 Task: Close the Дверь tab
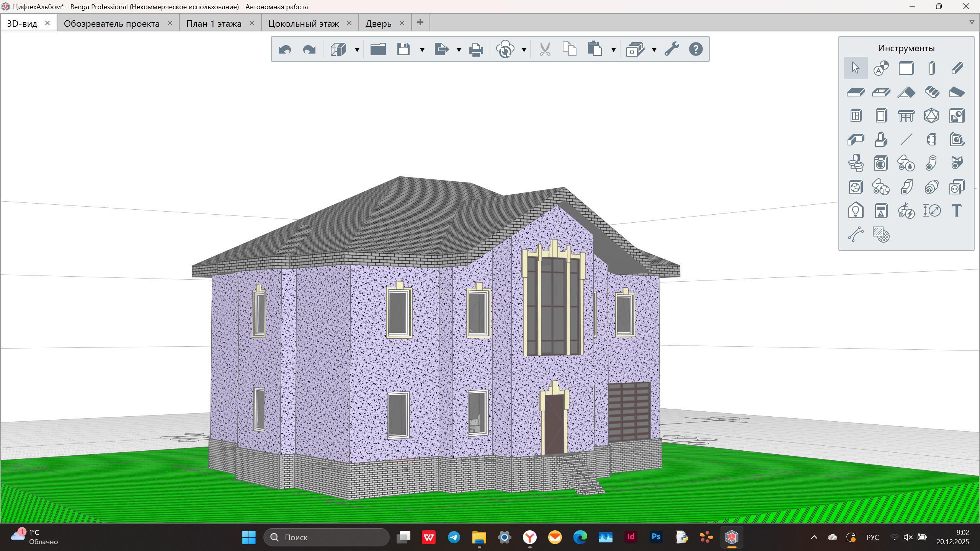tap(402, 23)
